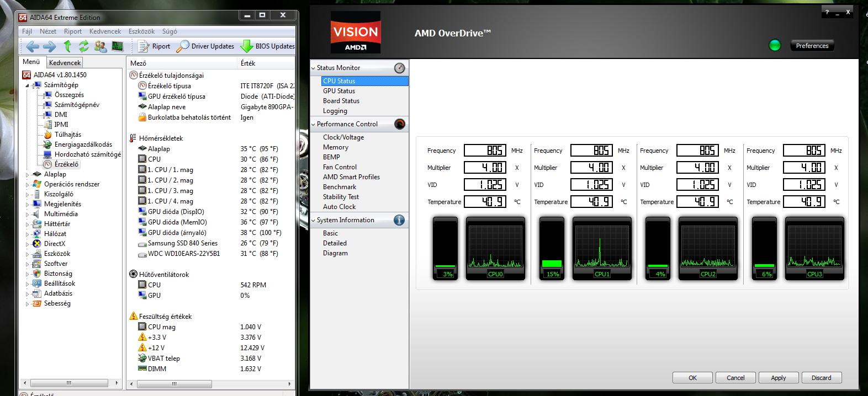Click the Hőmérsékletek thermometer icon
This screenshot has width=868, height=396.
133,138
